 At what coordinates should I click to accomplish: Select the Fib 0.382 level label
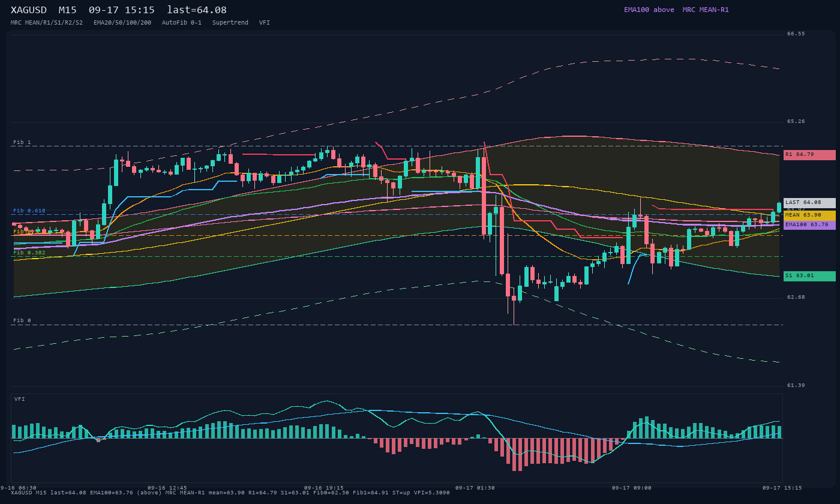pos(29,253)
